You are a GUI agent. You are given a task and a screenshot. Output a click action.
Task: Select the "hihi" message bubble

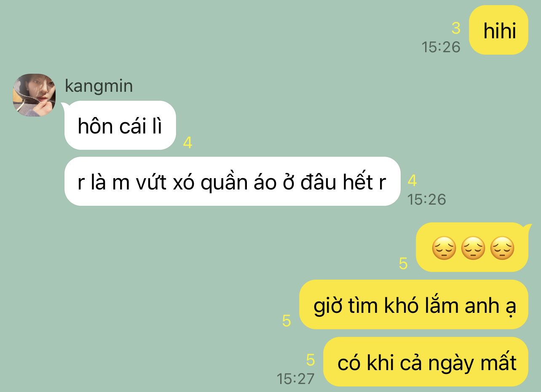click(498, 30)
